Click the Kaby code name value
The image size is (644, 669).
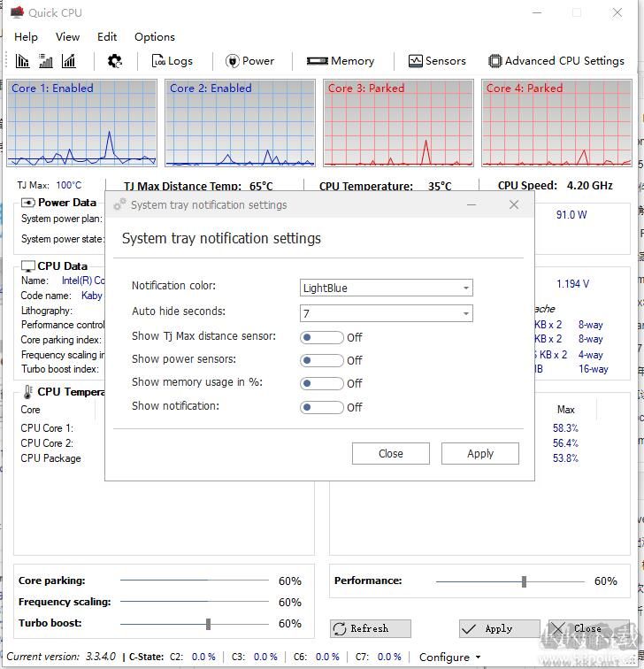[92, 296]
